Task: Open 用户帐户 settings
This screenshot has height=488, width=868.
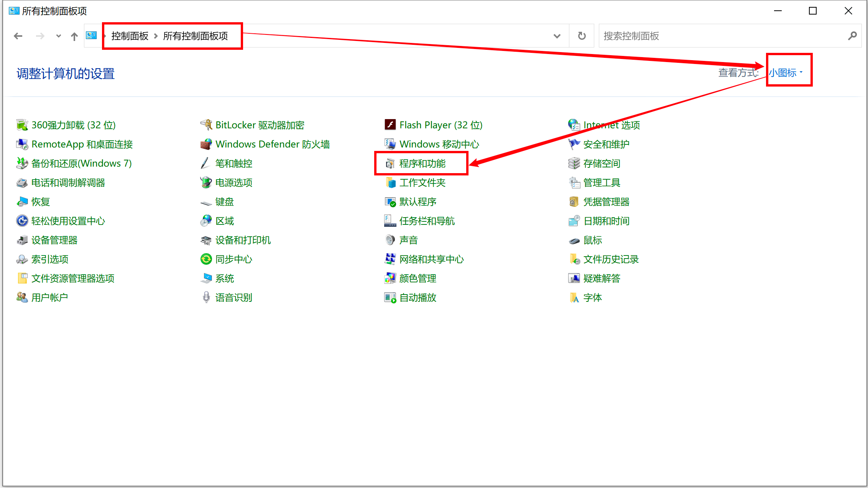Action: [49, 297]
